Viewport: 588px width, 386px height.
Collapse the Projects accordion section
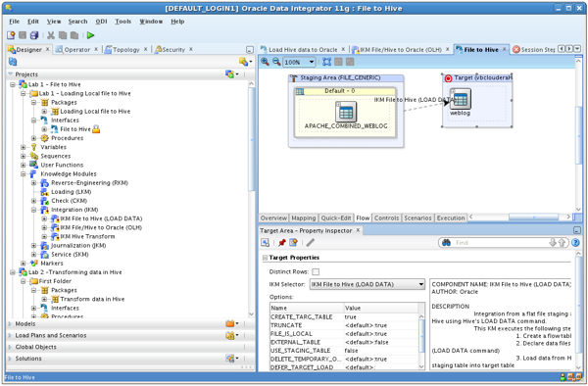click(11, 74)
